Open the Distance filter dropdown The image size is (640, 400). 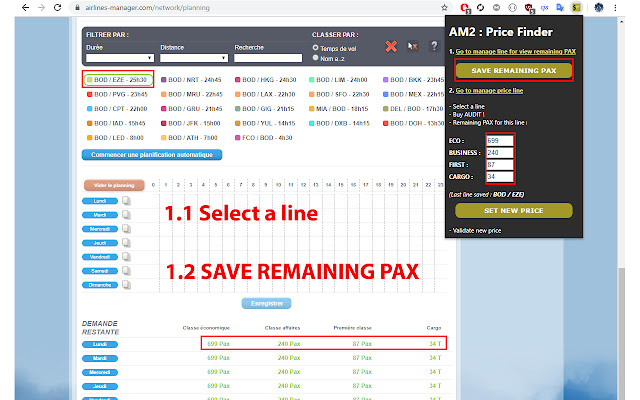(193, 58)
